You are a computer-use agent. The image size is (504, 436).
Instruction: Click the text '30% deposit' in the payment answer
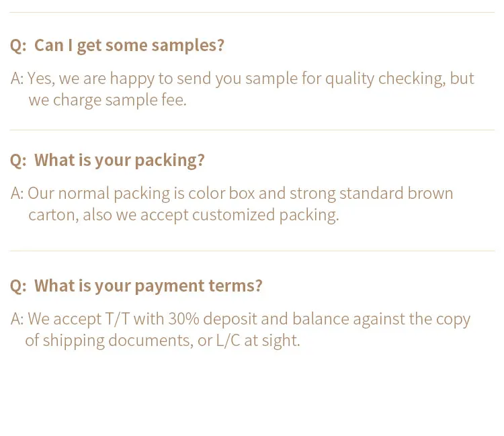[x=213, y=319]
